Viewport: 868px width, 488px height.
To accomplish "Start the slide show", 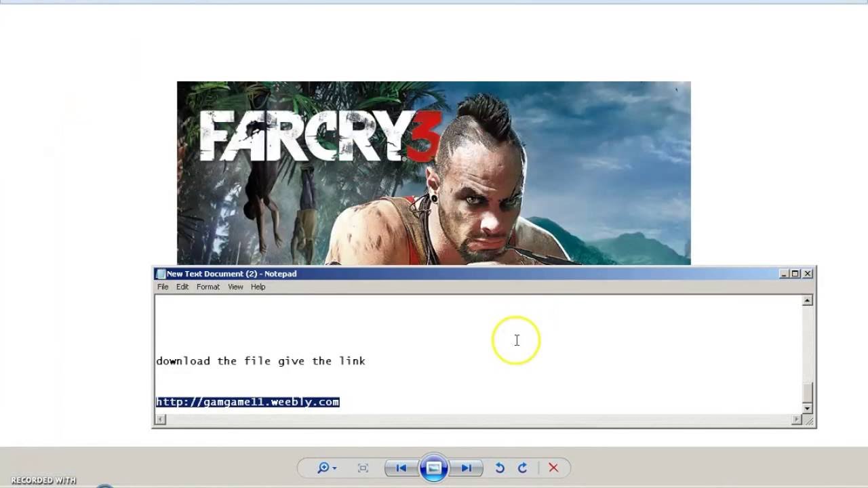I will click(x=434, y=468).
